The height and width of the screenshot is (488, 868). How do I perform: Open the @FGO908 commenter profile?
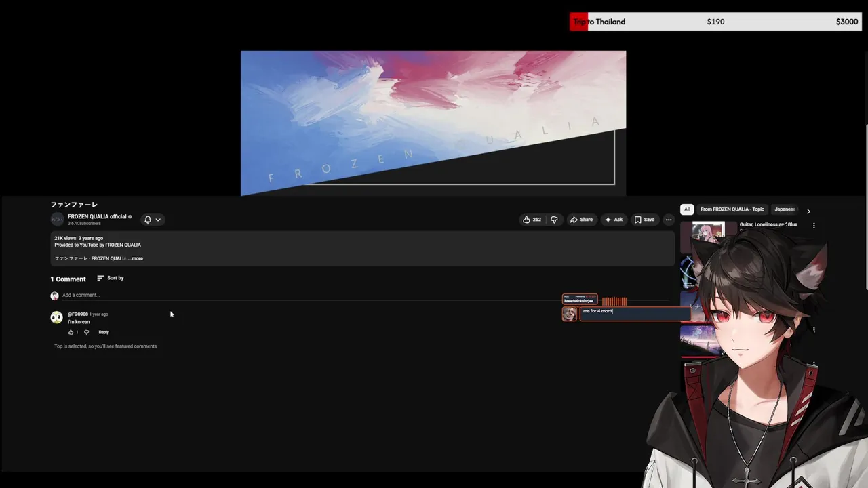click(77, 314)
